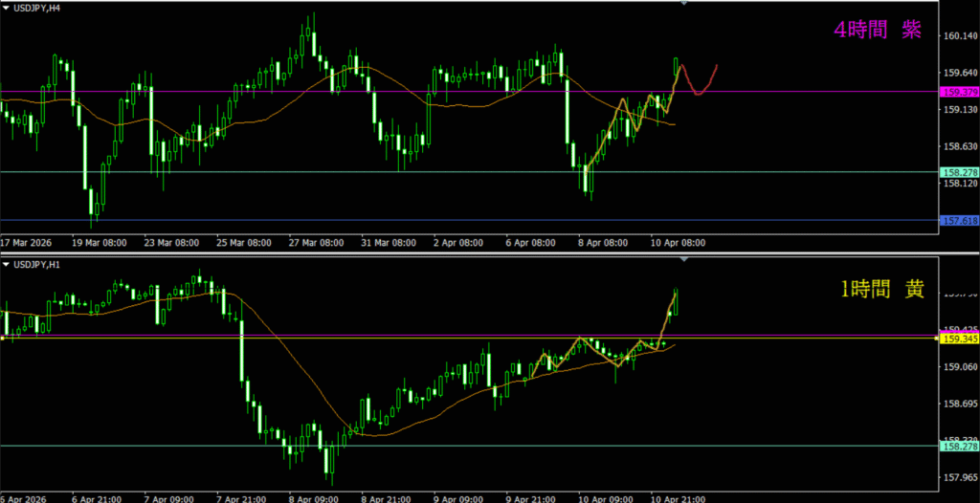Click '8 Apr 08:00' on H4 time axis
The width and height of the screenshot is (980, 503).
pyautogui.click(x=600, y=243)
